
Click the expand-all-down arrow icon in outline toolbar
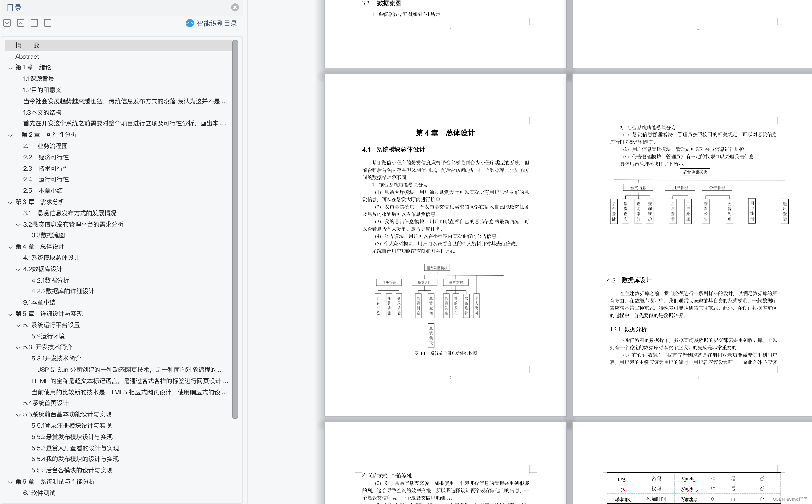(7, 23)
